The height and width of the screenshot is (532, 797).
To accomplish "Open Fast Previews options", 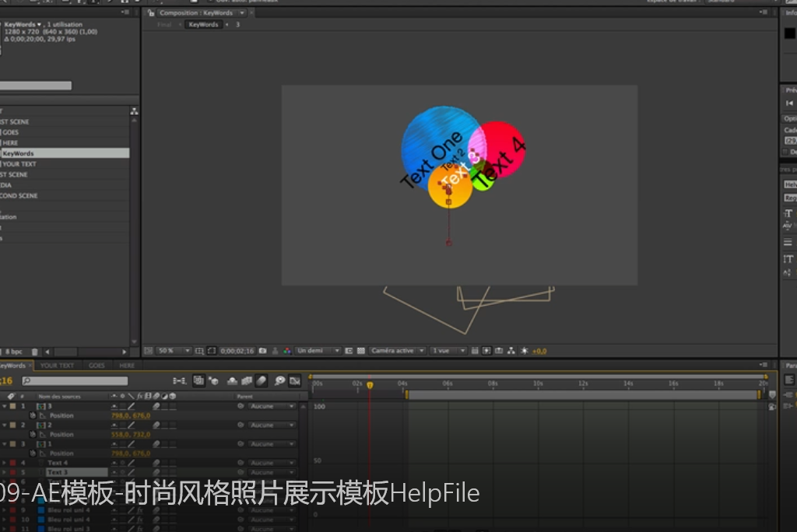I will (486, 351).
